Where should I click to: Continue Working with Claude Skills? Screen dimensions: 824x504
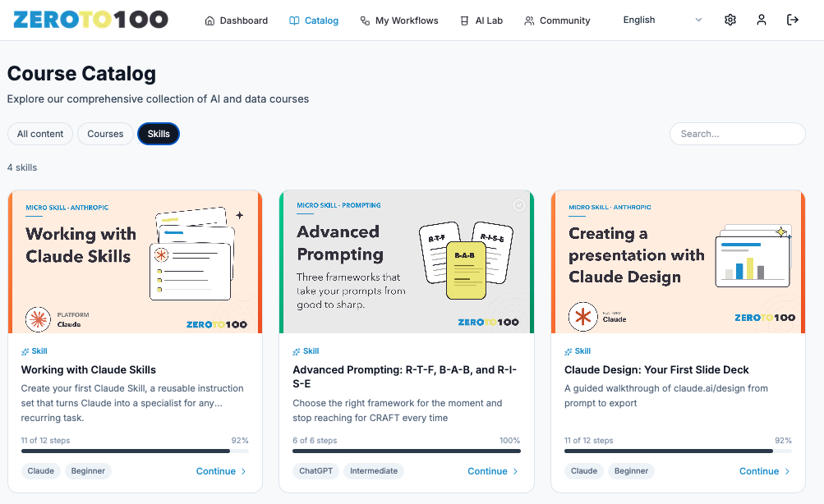point(221,471)
